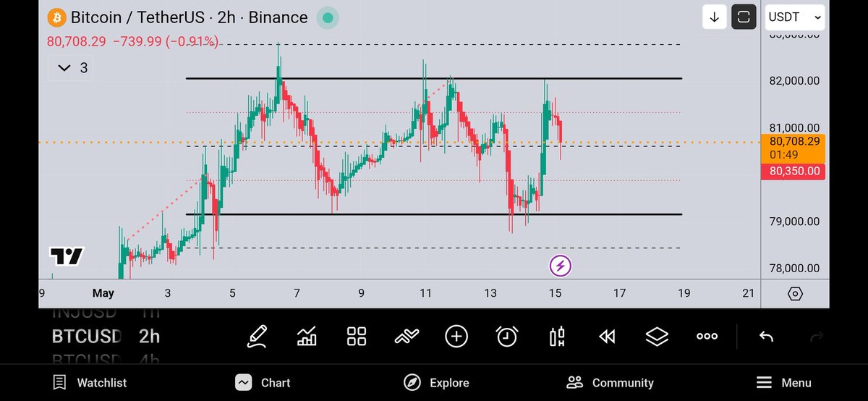Viewport: 868px width, 401px height.
Task: Tap the add symbol plus circle icon
Action: click(456, 336)
